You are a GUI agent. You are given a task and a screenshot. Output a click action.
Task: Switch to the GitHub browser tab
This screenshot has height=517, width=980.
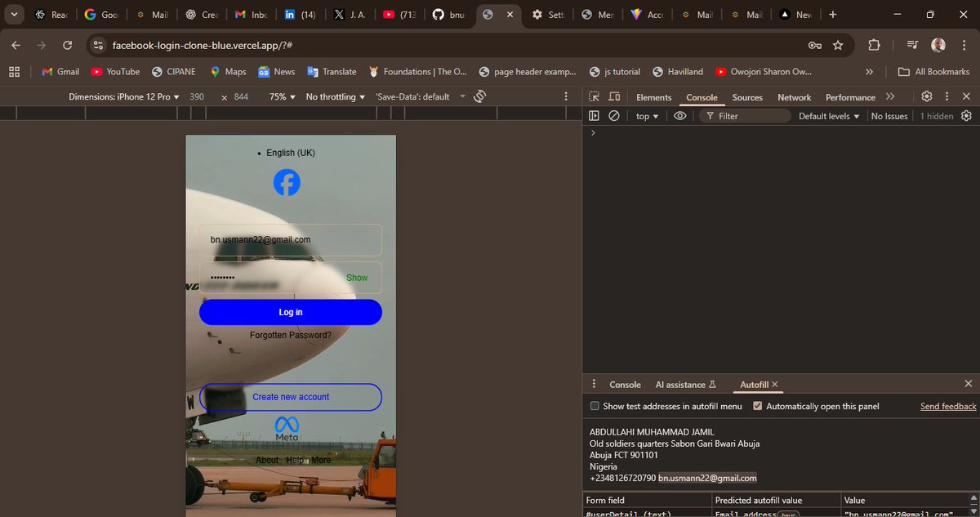447,15
